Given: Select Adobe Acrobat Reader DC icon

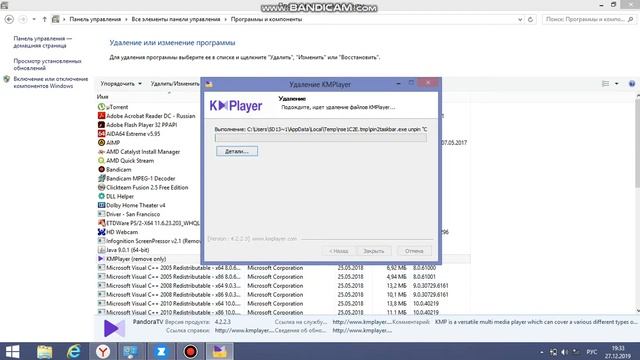Looking at the screenshot, I should point(101,116).
